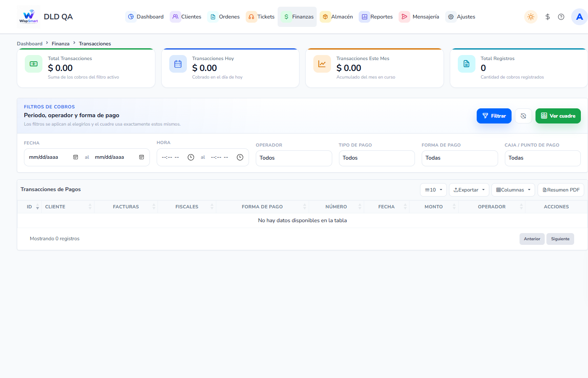Open the Forma de Pago filter dropdown
Viewport: 588px width, 378px height.
point(460,158)
